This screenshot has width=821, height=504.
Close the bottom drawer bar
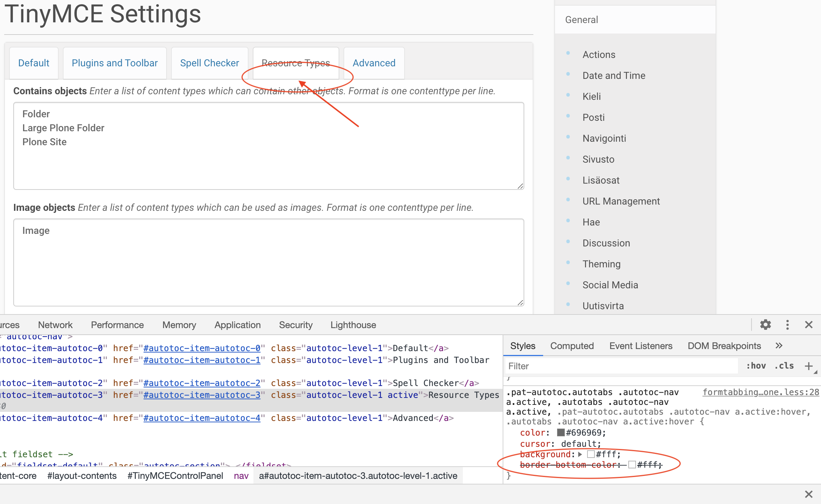coord(809,494)
